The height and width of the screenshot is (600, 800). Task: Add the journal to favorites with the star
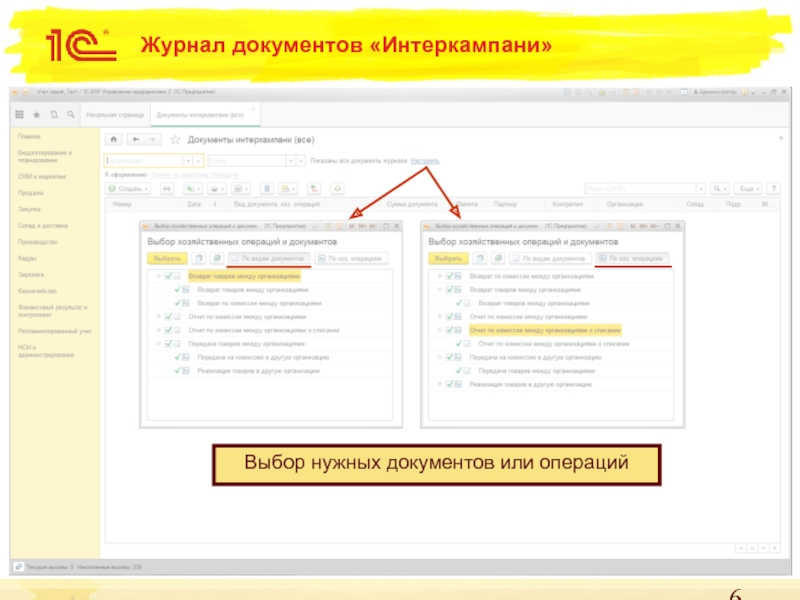pyautogui.click(x=175, y=139)
